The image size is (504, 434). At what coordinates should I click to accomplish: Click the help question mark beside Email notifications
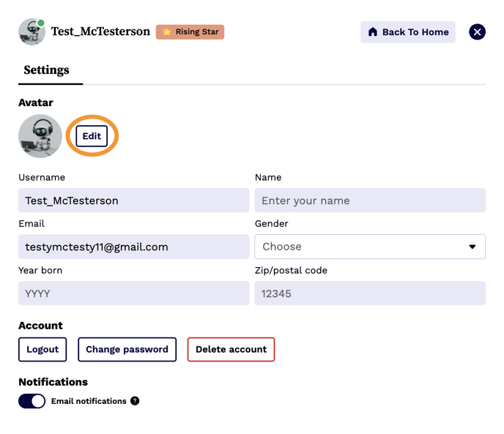(135, 401)
